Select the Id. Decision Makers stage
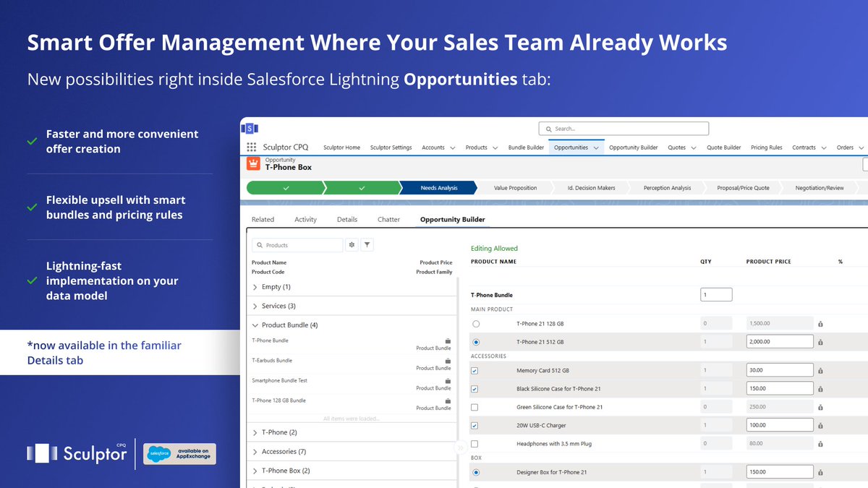 tap(591, 188)
